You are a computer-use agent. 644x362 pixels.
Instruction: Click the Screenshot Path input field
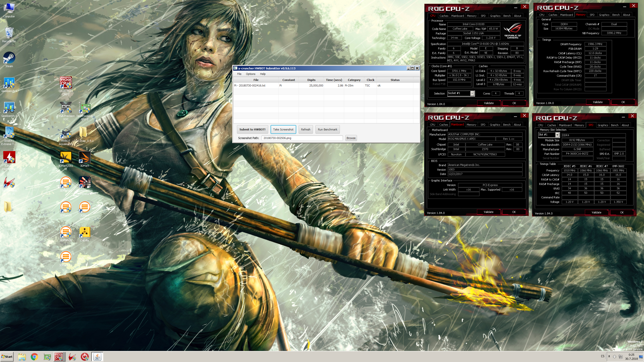(302, 138)
